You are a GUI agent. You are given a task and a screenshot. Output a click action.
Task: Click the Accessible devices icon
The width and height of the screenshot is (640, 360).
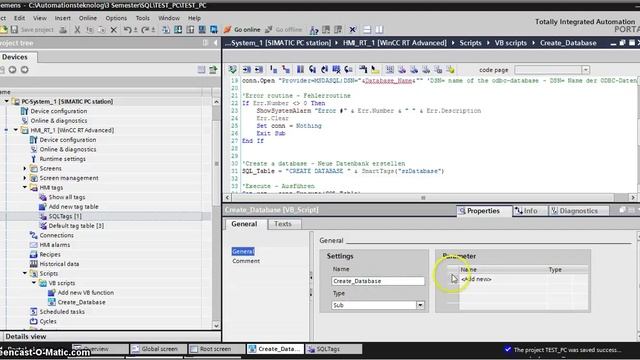pos(314,29)
